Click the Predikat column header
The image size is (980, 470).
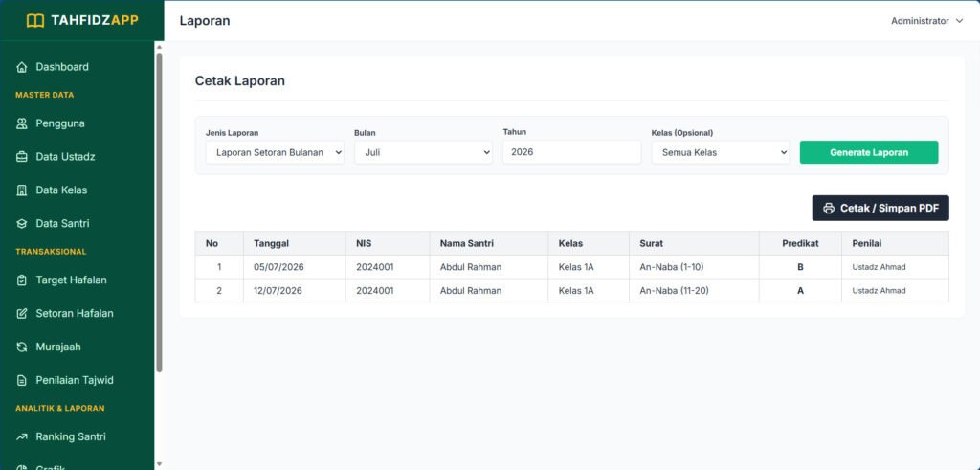point(800,243)
